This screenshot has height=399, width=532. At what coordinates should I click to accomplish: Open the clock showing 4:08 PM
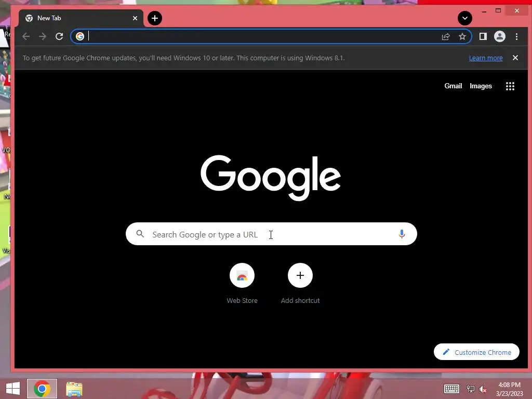point(509,389)
